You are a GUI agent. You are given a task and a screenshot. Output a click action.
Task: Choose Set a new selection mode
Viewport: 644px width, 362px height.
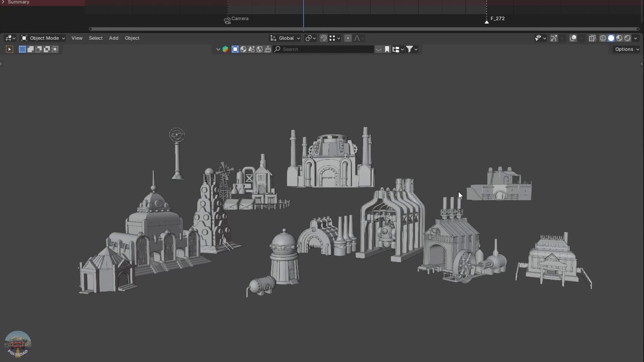click(22, 49)
